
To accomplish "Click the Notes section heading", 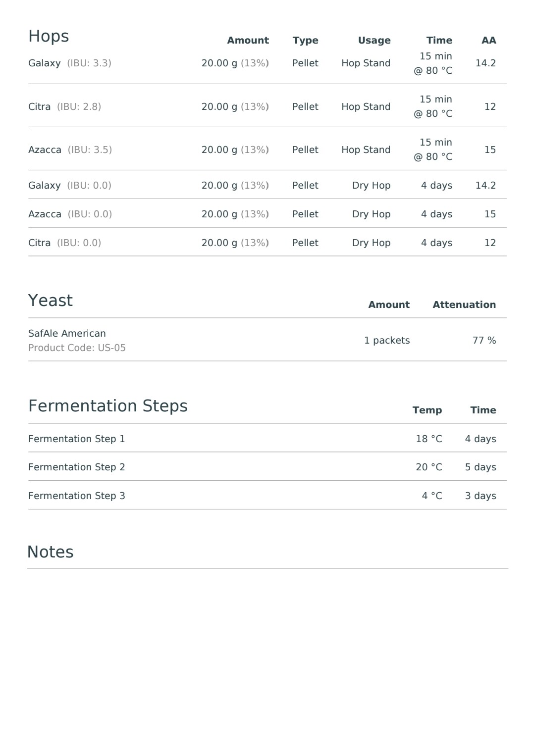I will tap(50, 552).
